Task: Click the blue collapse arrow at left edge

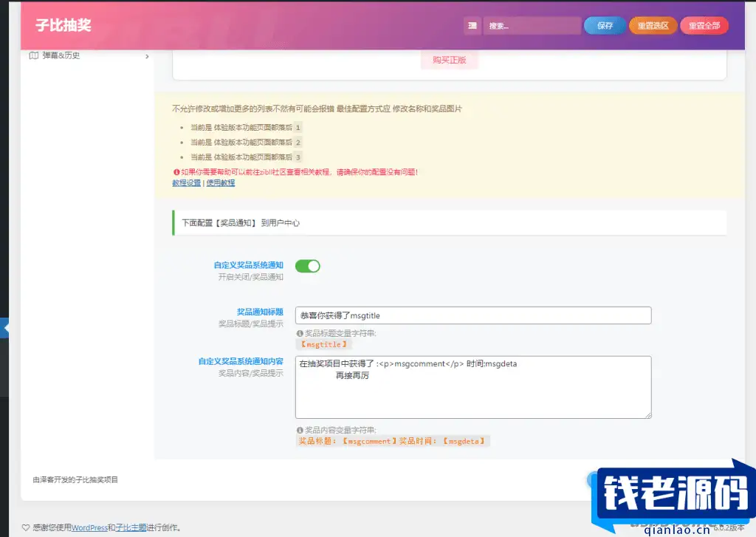Action: 4,328
